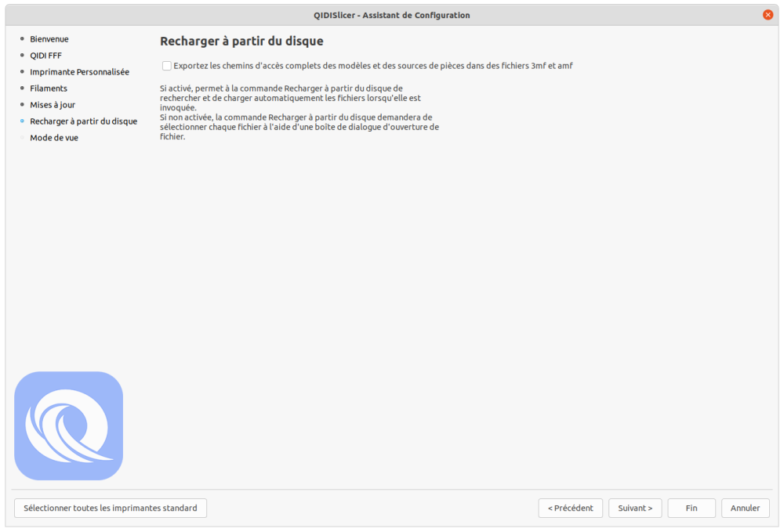Open the QIDI FFF wizard page
Image resolution: width=784 pixels, height=532 pixels.
pos(45,56)
